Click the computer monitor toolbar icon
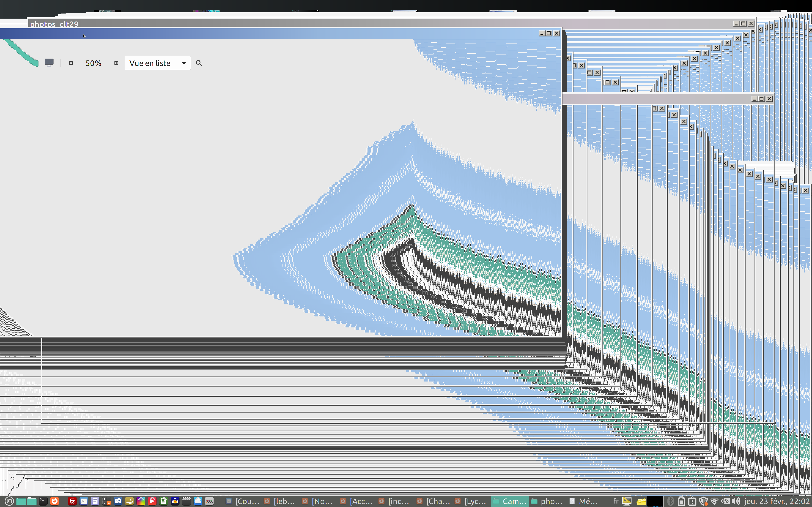 point(49,62)
